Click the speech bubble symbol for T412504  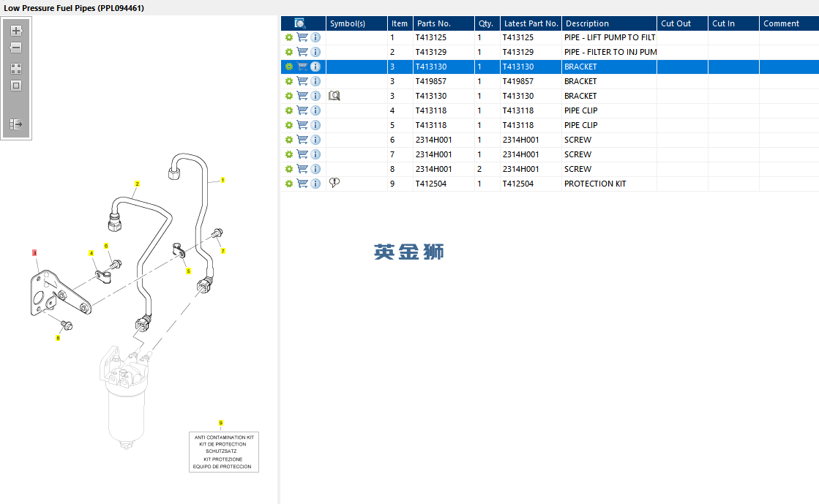click(334, 183)
